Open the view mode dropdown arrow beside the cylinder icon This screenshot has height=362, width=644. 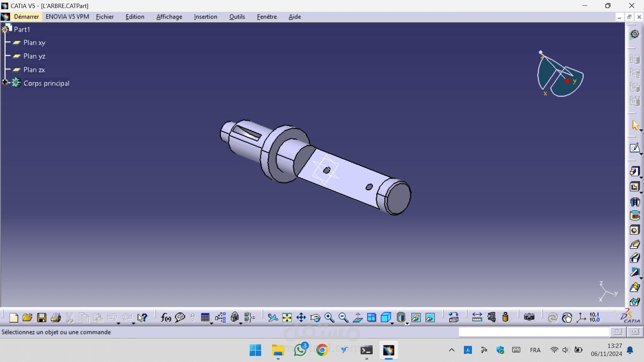pos(407,323)
